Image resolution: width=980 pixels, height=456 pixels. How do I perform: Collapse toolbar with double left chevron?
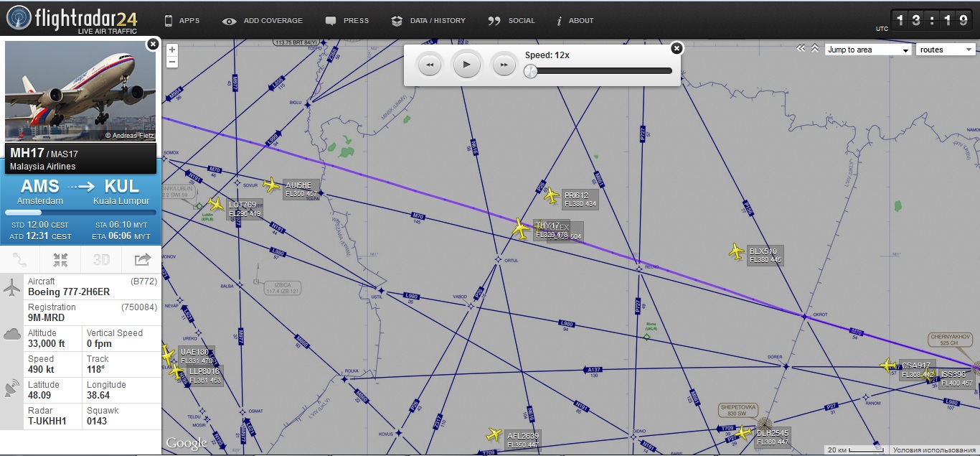coord(801,49)
